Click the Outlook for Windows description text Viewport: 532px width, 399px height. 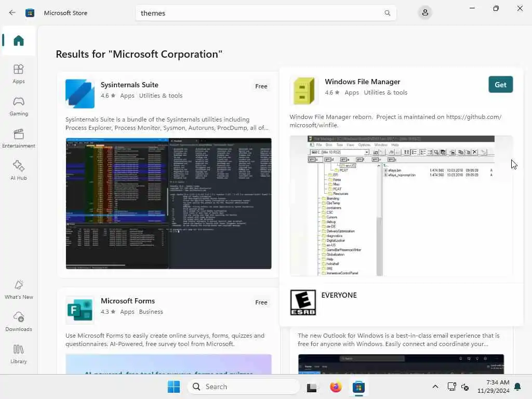[x=398, y=340]
